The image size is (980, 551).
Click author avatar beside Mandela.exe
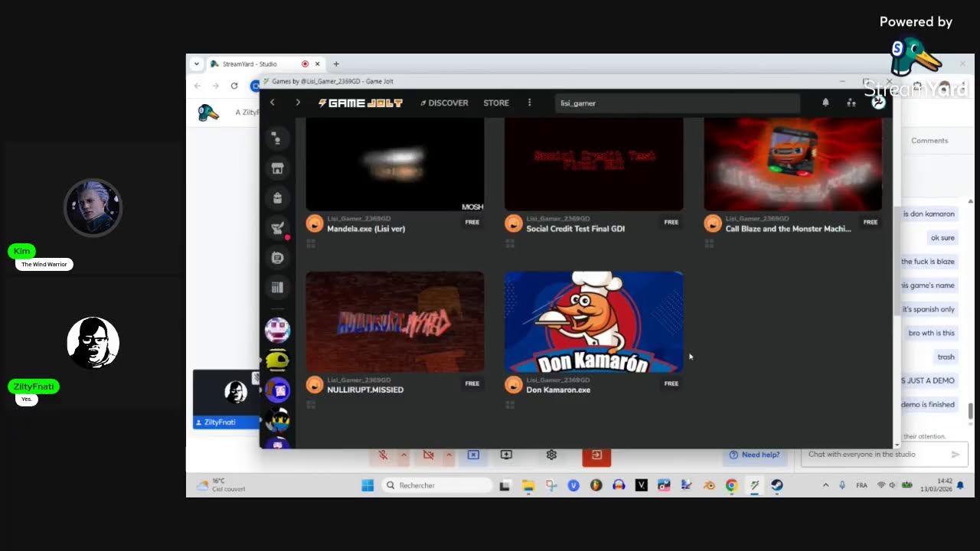tap(314, 223)
